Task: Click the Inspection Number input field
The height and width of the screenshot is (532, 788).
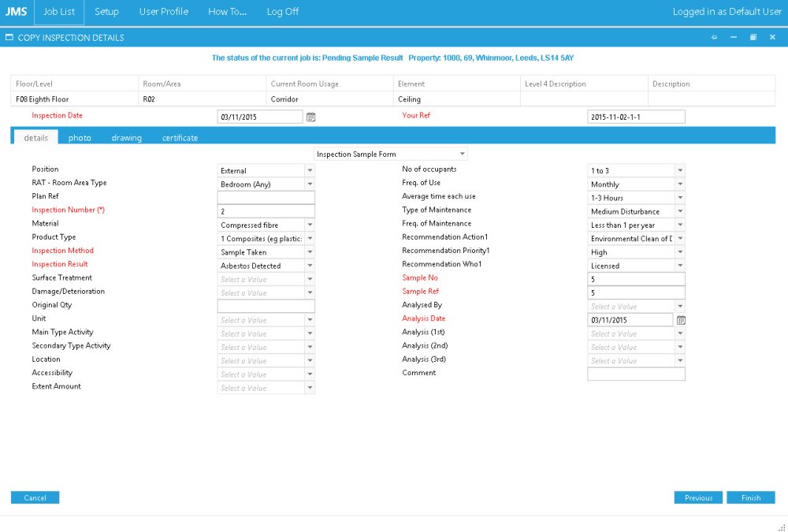Action: pos(266,211)
